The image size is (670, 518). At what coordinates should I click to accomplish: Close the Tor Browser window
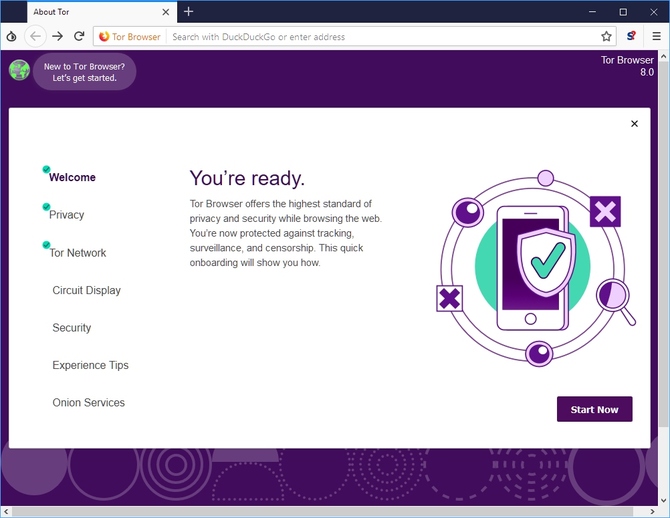[654, 12]
